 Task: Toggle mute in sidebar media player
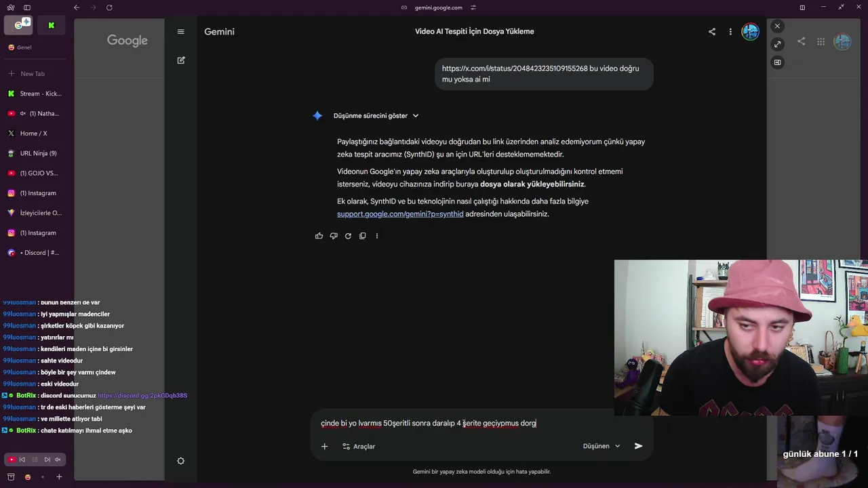(x=58, y=460)
